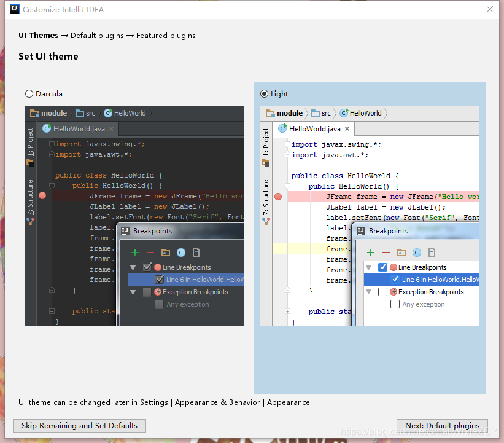Click Structure tool icon in Light sidebar
504x443 pixels.
pyautogui.click(x=266, y=221)
